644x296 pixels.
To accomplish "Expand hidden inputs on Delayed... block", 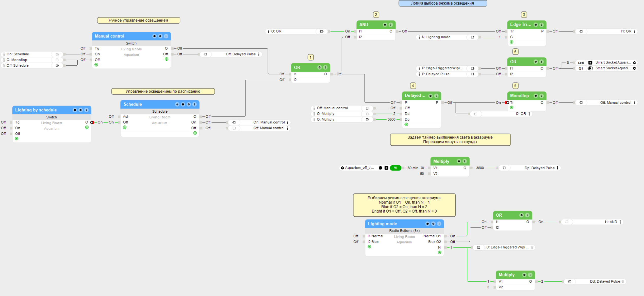I will (x=406, y=124).
